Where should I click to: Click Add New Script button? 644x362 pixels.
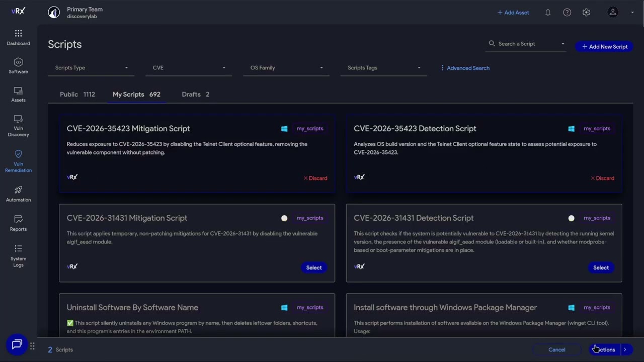click(604, 47)
